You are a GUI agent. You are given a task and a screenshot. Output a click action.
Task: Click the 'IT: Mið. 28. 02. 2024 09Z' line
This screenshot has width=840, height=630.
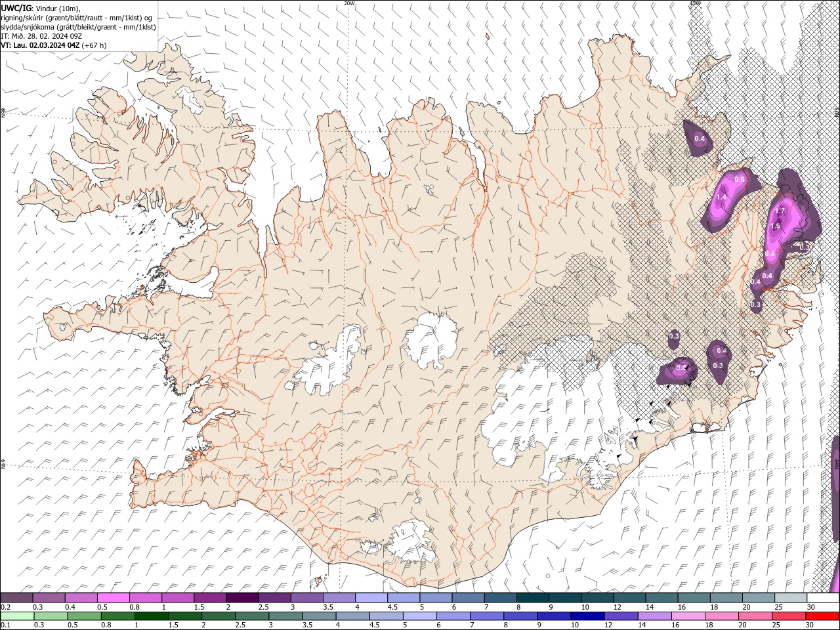pos(41,36)
